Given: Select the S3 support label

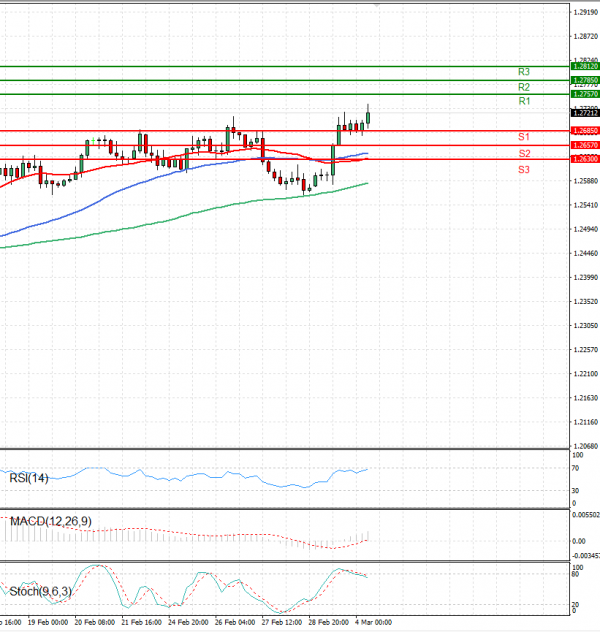Looking at the screenshot, I should (524, 170).
